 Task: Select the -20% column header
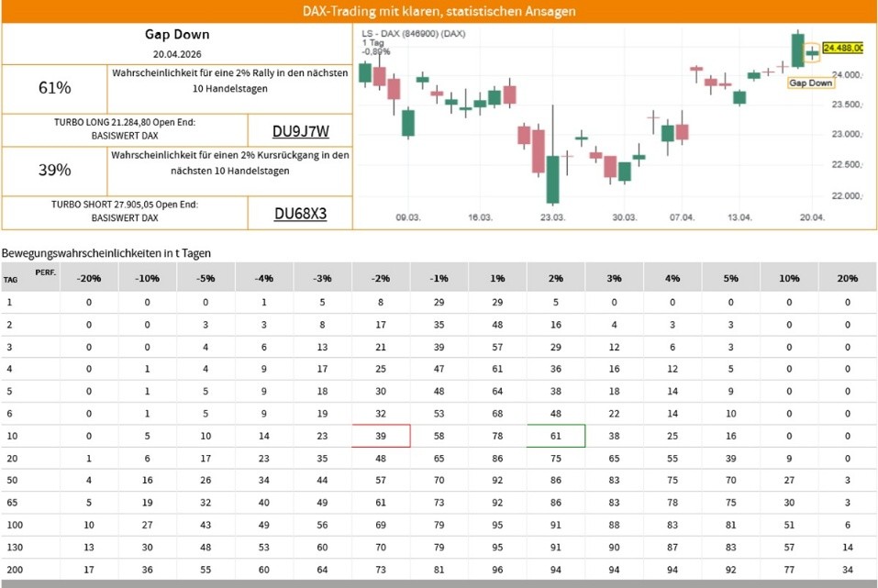(89, 278)
